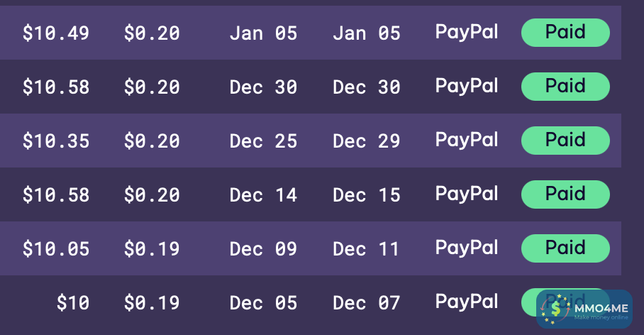Click the Dec 11 date cell
Image resolution: width=644 pixels, height=335 pixels.
pos(367,248)
